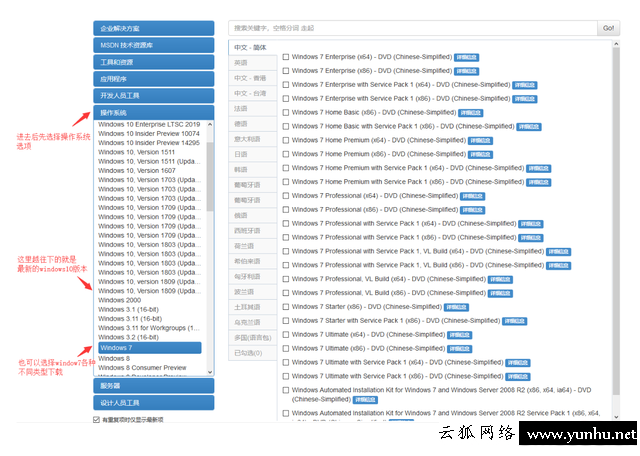Check Windows 7 Ultimate with Service Pack 1 (x64)

tap(286, 363)
